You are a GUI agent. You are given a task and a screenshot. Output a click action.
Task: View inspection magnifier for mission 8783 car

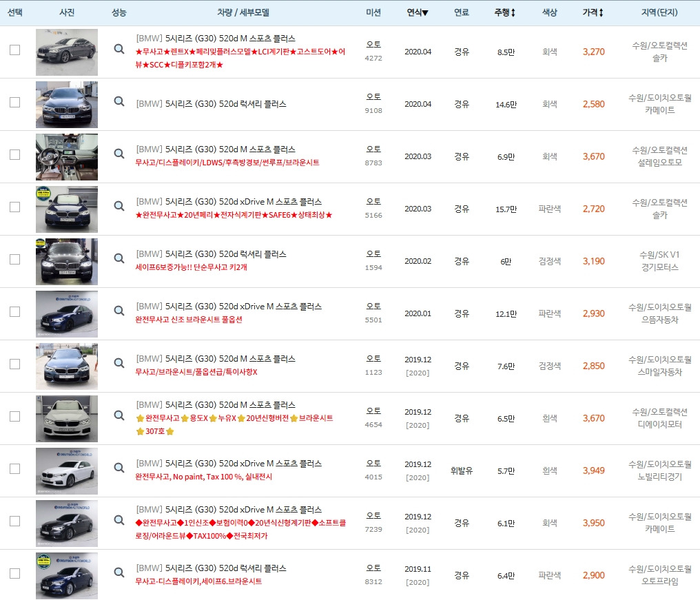[119, 154]
